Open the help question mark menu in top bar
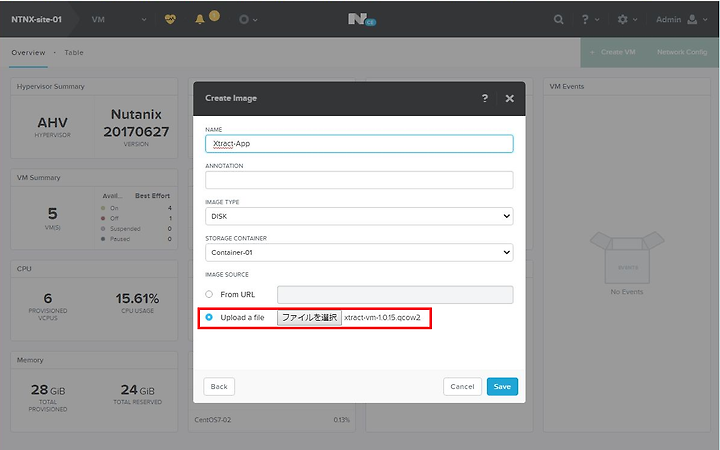Screen dimensions: 720x450 coord(585,19)
